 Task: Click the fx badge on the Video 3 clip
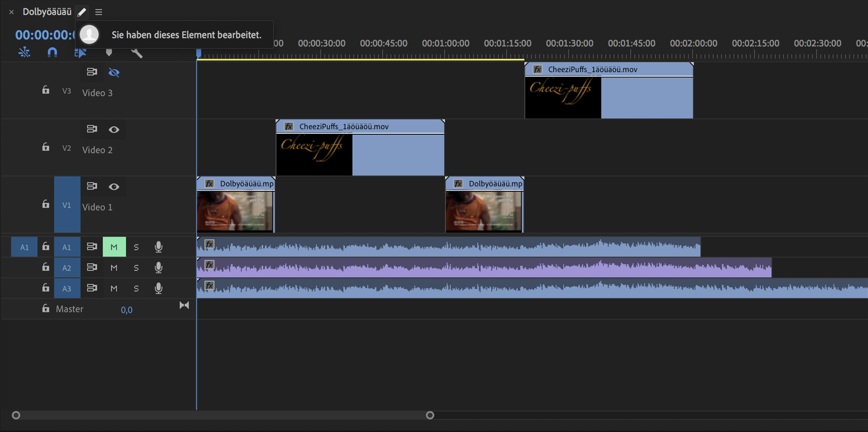[x=538, y=70]
